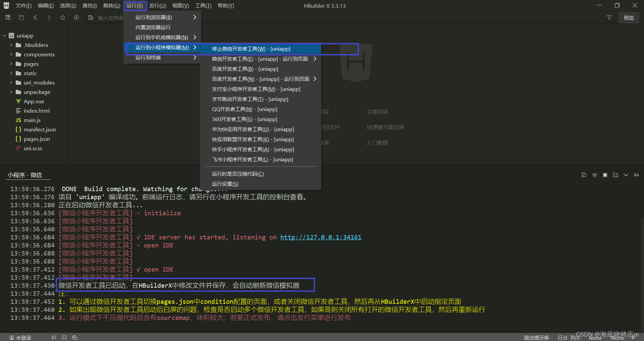Expand the static folder
Screen dimensions: 644x341
pyautogui.click(x=11, y=73)
